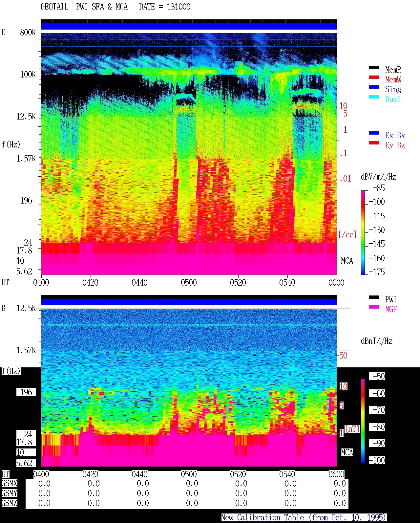The width and height of the screenshot is (420, 523).
Task: Click the red [nT] unit label
Action: (352, 429)
